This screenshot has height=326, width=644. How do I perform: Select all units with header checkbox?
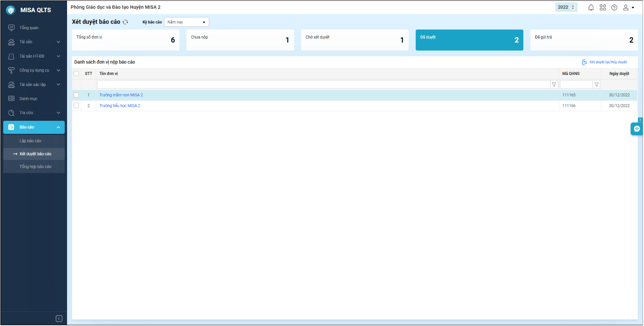click(77, 74)
